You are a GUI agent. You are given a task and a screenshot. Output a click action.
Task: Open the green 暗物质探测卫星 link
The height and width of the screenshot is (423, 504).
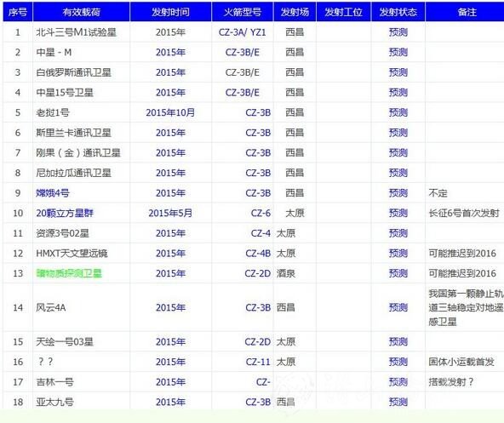[69, 273]
